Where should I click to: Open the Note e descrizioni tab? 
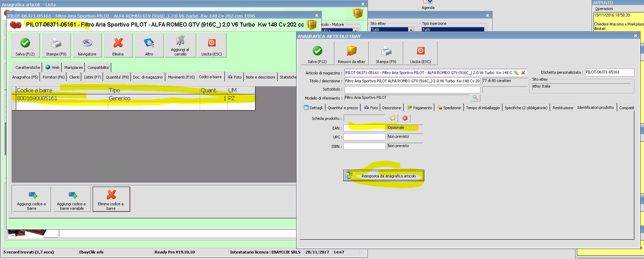(x=260, y=77)
